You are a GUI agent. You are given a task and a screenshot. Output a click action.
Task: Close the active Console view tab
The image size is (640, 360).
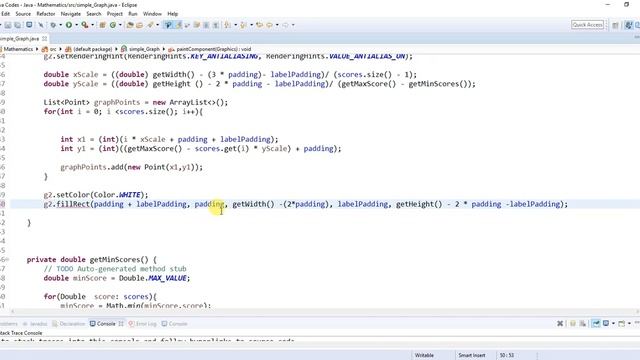coord(121,324)
